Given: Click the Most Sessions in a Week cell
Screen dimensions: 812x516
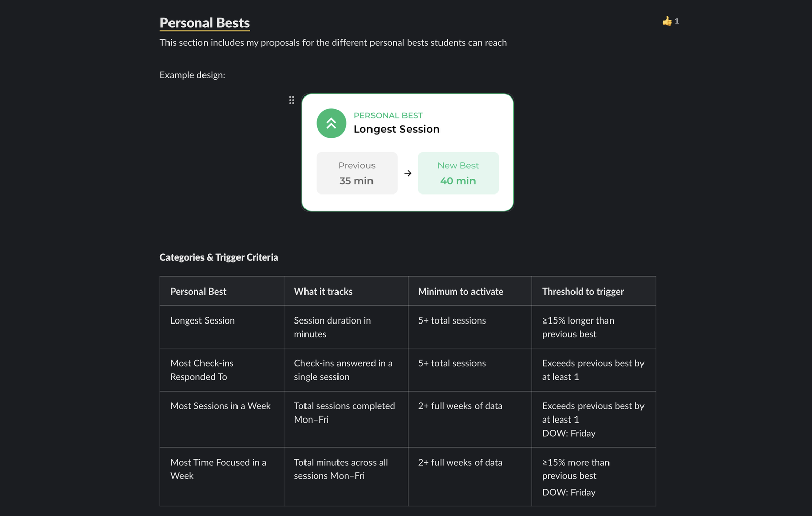Looking at the screenshot, I should tap(222, 419).
